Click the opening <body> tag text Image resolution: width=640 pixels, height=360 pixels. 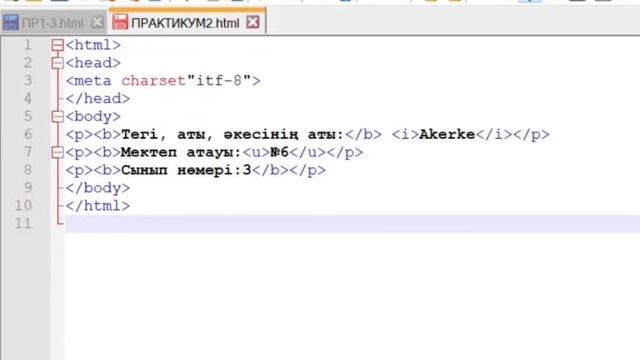click(93, 117)
